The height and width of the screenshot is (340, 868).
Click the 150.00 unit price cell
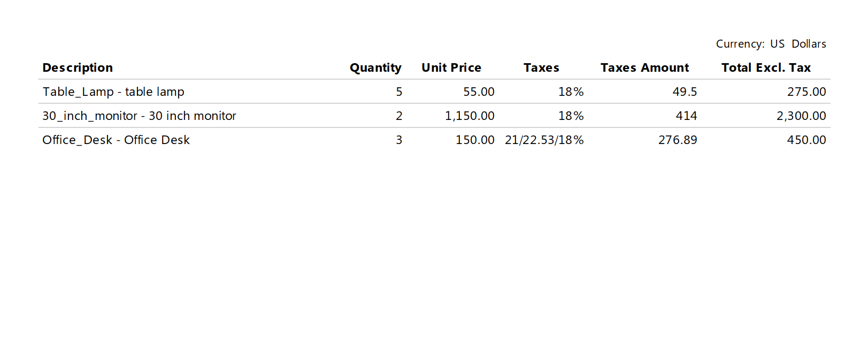point(475,140)
